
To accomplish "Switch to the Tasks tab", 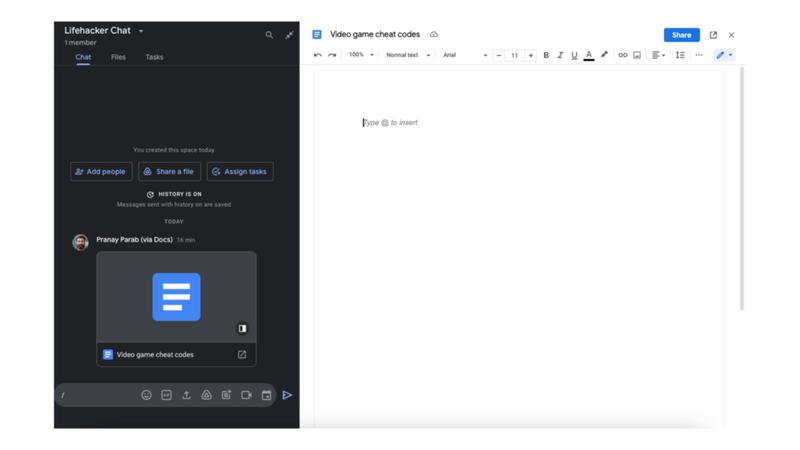I will pos(154,57).
